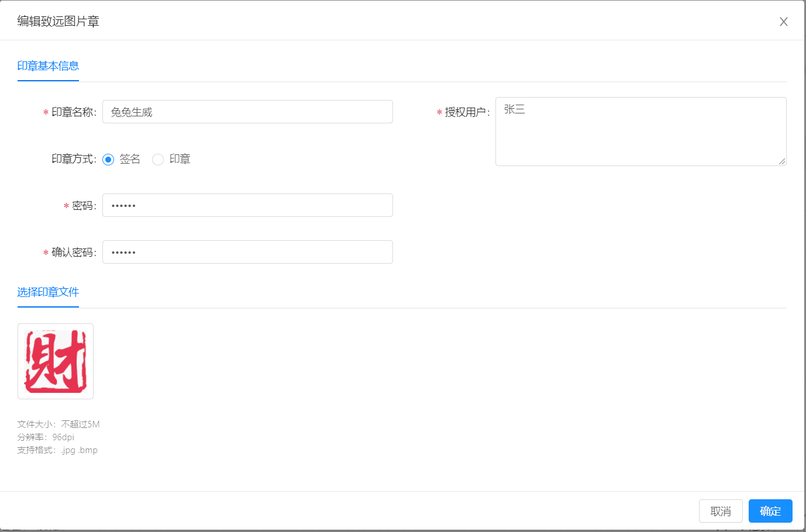Click the 印章名称 field label
Viewport: 806px width, 532px height.
[74, 112]
